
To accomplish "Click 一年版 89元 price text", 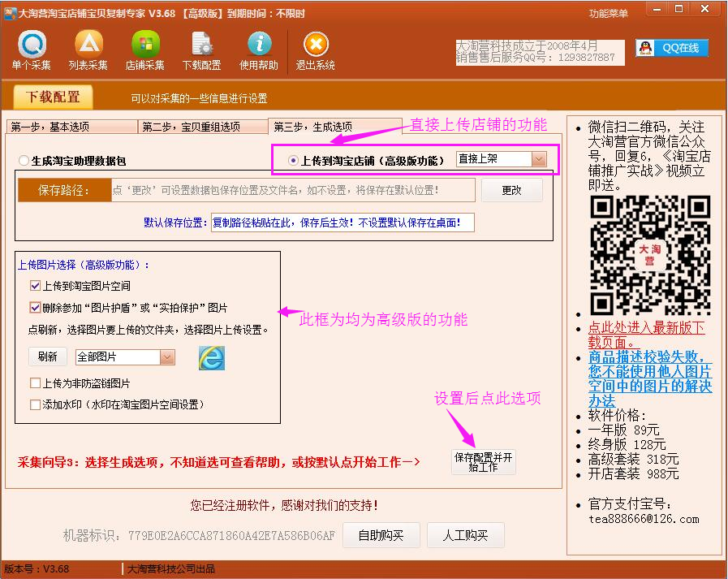I will click(x=623, y=430).
